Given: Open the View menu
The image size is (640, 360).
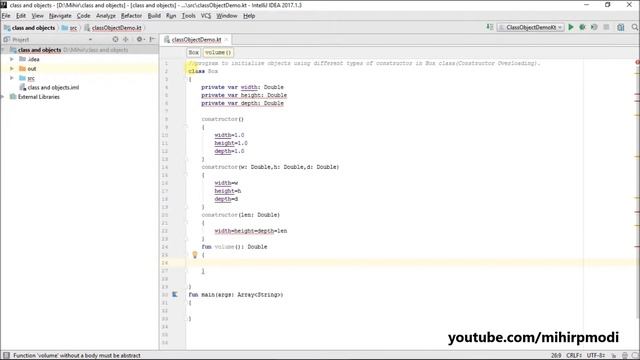Looking at the screenshot, I should pyautogui.click(x=37, y=16).
